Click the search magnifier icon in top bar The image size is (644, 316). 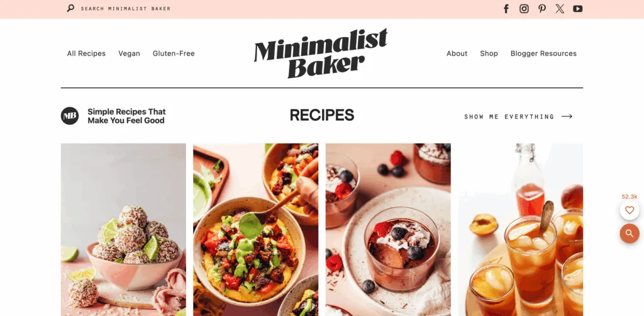[x=70, y=8]
